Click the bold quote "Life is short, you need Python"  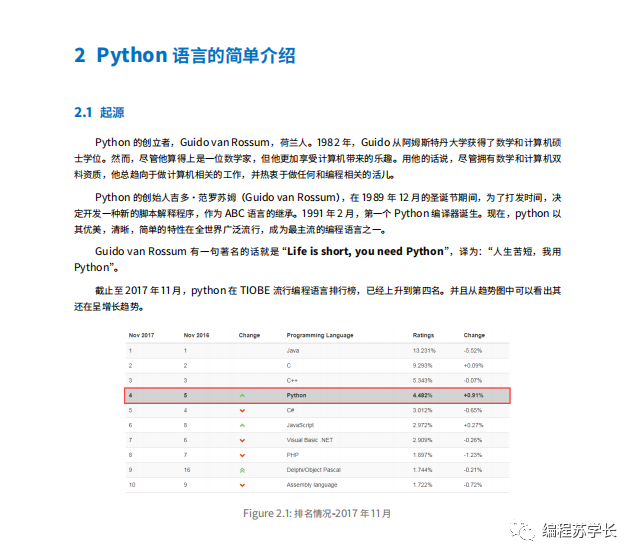[x=365, y=251]
